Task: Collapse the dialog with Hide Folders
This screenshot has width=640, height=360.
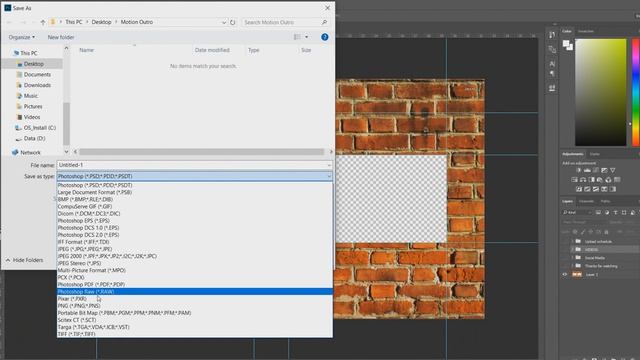Action: pos(24,260)
